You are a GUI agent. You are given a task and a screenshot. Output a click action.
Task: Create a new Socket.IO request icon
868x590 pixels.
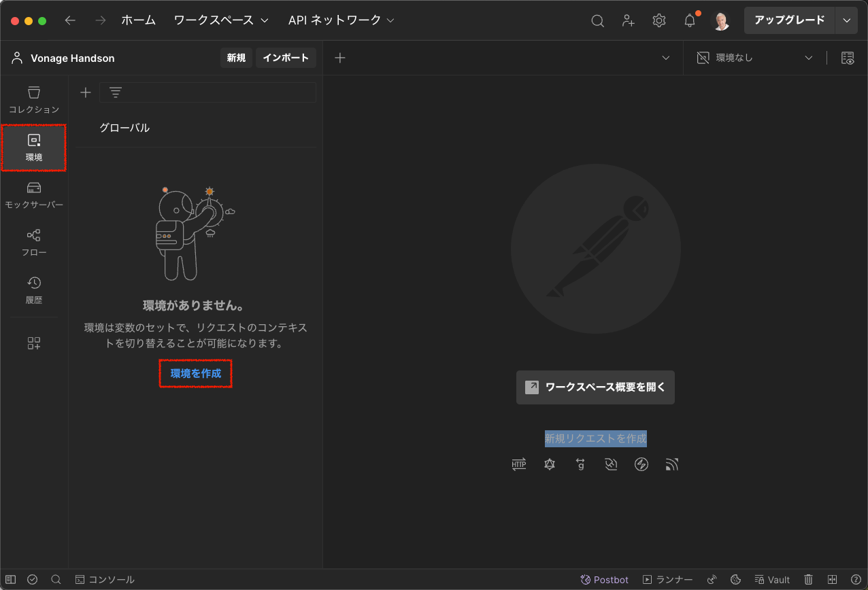[641, 464]
